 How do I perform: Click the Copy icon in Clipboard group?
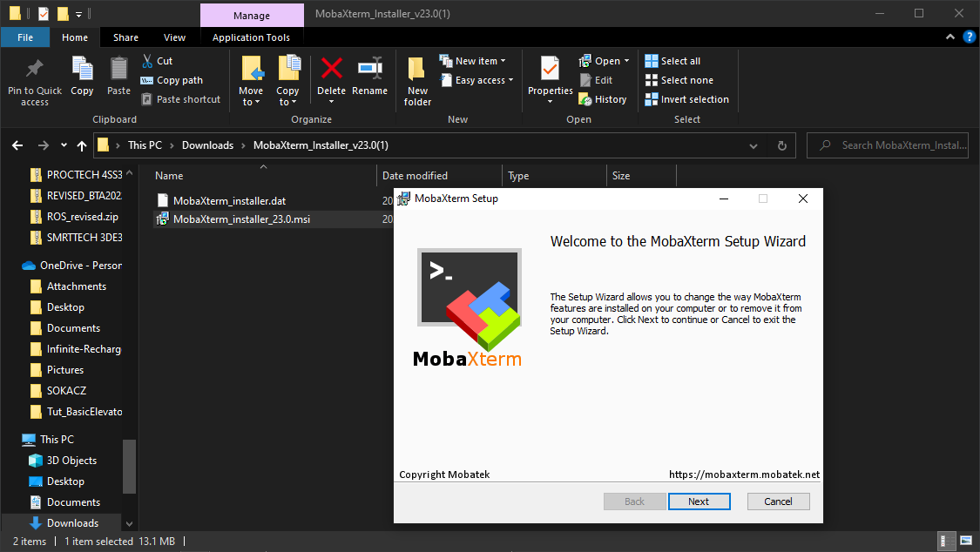[82, 70]
